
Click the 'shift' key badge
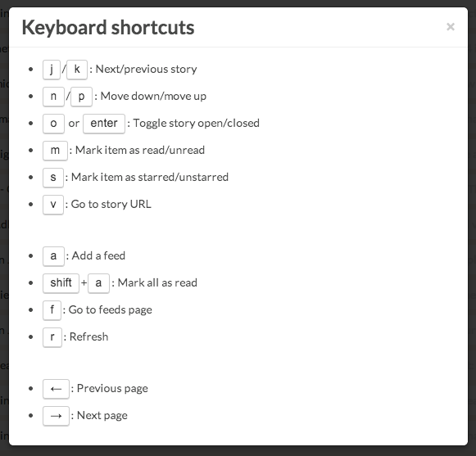click(x=61, y=283)
